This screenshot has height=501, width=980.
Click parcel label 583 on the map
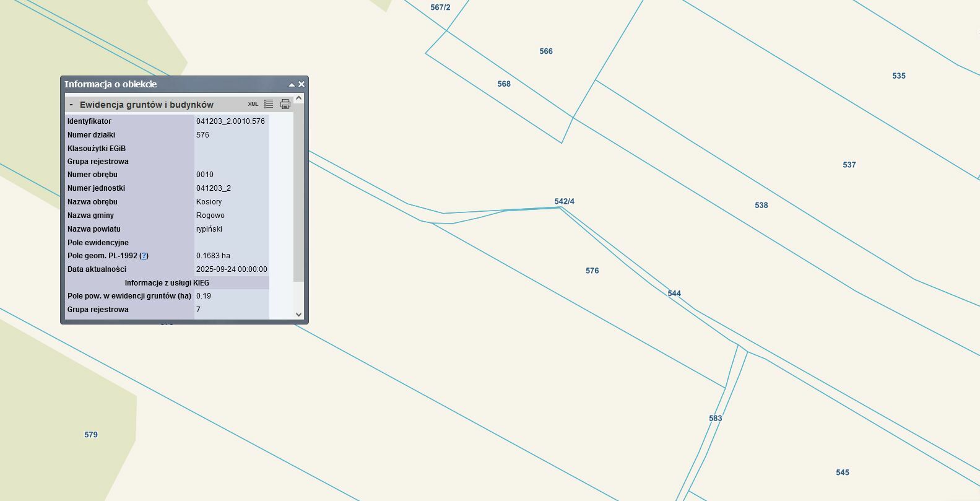[x=716, y=419]
